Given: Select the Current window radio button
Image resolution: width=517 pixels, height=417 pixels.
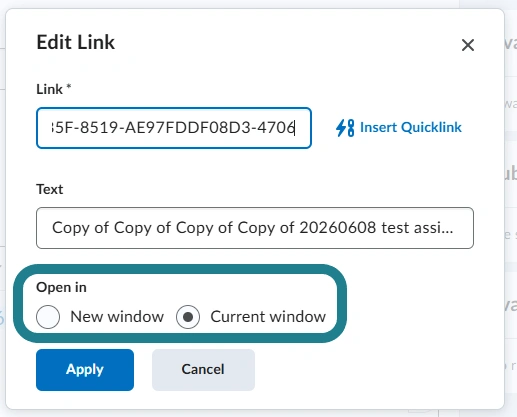Looking at the screenshot, I should coord(188,317).
